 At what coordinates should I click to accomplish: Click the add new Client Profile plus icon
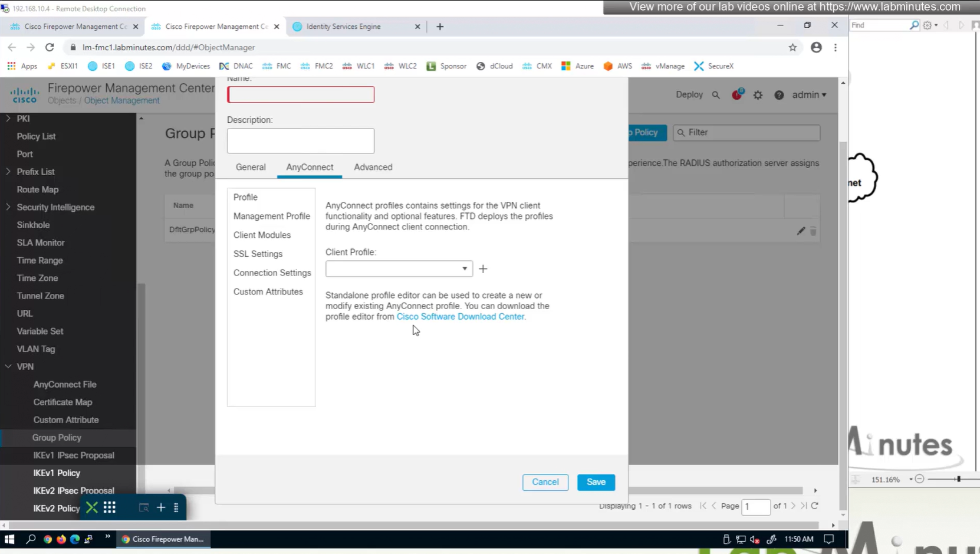[483, 269]
